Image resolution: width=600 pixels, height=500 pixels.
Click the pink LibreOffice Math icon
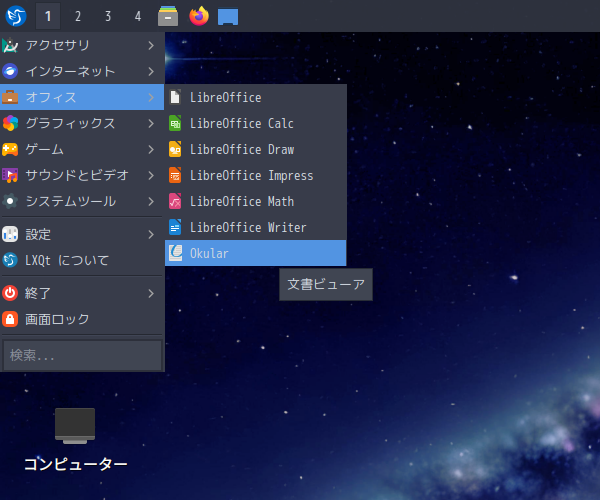click(x=175, y=201)
